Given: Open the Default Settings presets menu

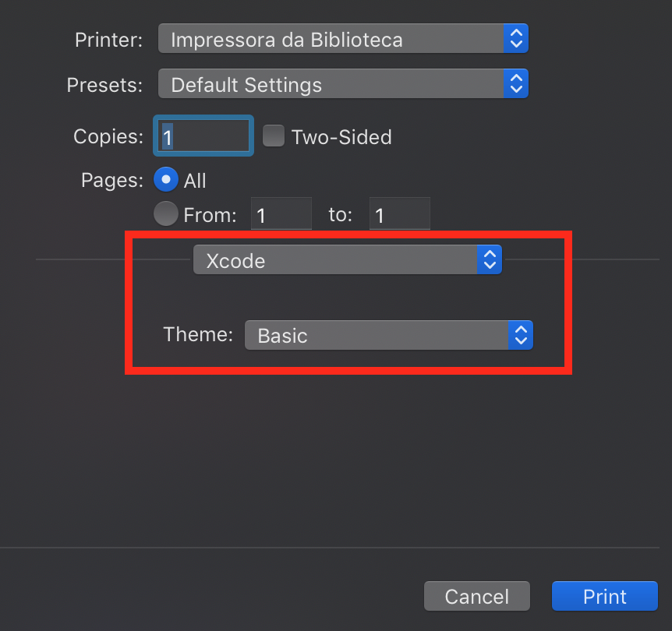Looking at the screenshot, I should (x=331, y=84).
